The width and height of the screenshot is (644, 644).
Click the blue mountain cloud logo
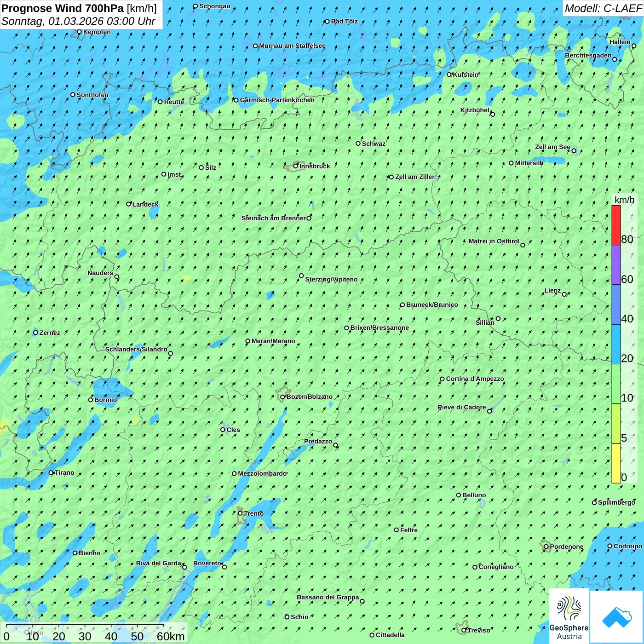pyautogui.click(x=616, y=616)
